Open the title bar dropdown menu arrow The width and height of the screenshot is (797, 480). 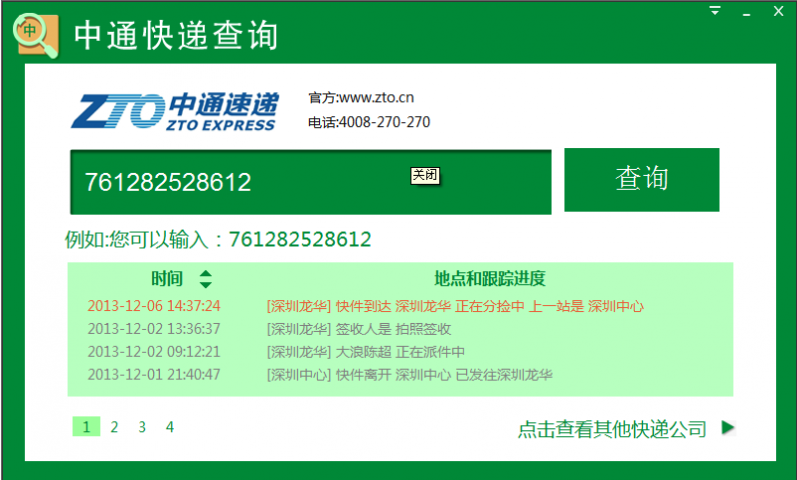coord(715,11)
